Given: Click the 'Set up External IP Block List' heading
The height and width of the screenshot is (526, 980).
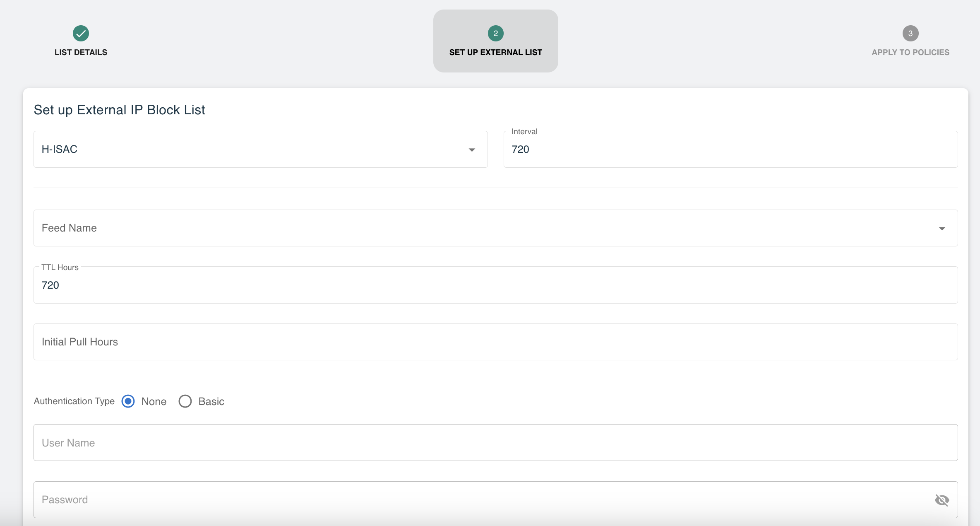Looking at the screenshot, I should [x=119, y=110].
